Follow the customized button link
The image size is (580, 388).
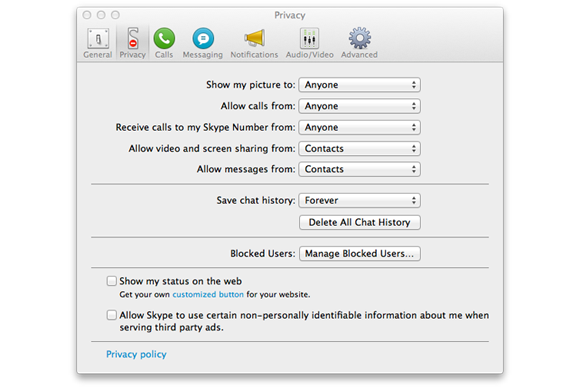[208, 294]
